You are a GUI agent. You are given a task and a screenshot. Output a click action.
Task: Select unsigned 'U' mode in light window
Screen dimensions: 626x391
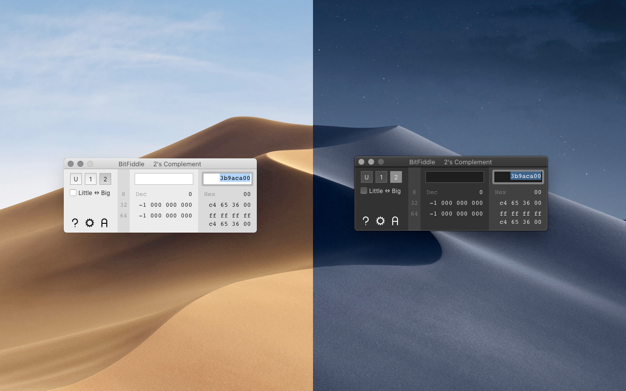(76, 179)
